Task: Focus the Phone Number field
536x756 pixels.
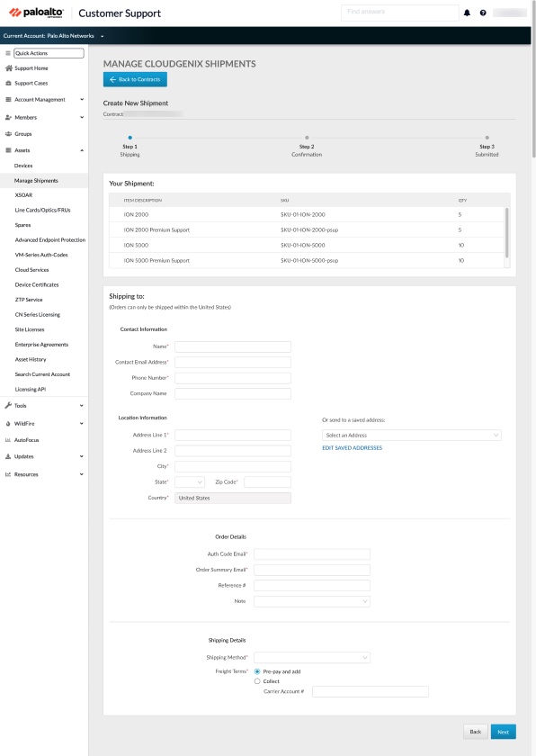Action: pos(233,378)
